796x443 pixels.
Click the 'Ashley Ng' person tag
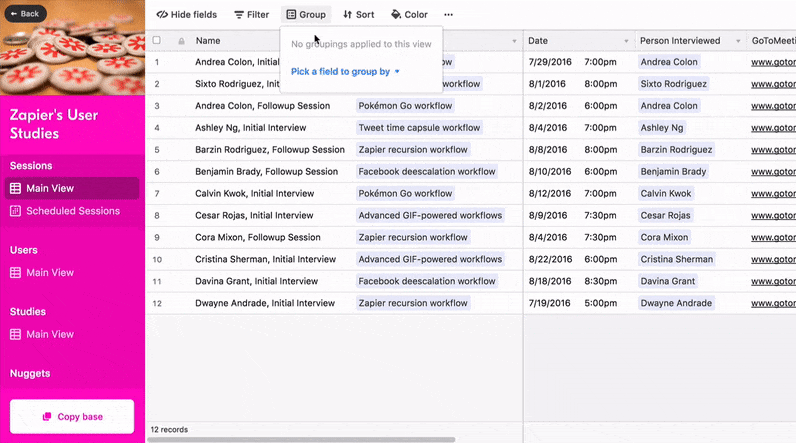coord(662,128)
